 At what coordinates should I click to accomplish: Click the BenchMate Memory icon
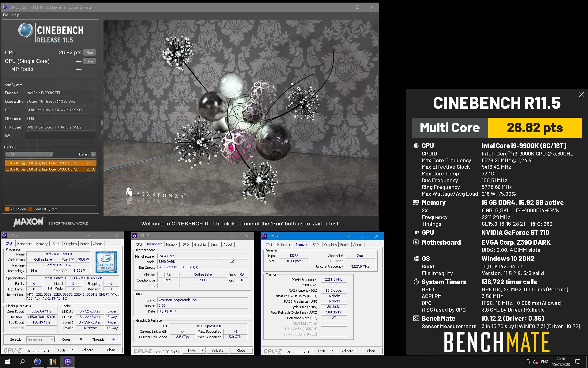click(416, 202)
